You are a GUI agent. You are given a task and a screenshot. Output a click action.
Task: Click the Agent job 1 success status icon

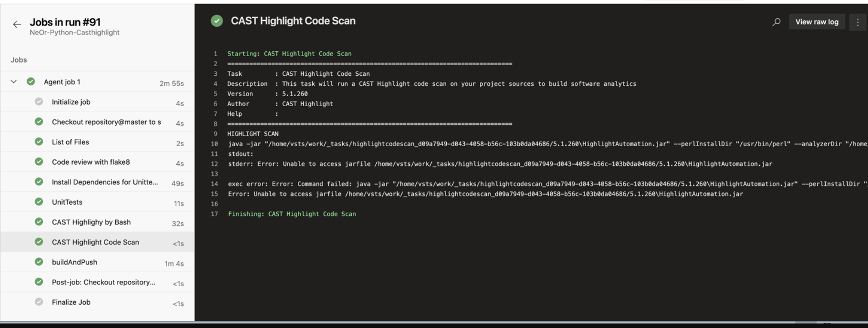[31, 82]
